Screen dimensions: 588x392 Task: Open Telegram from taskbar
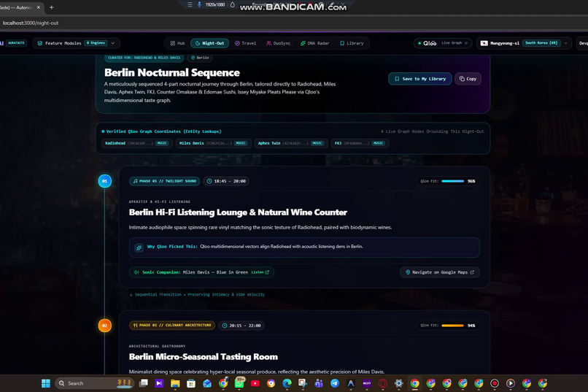click(x=335, y=383)
